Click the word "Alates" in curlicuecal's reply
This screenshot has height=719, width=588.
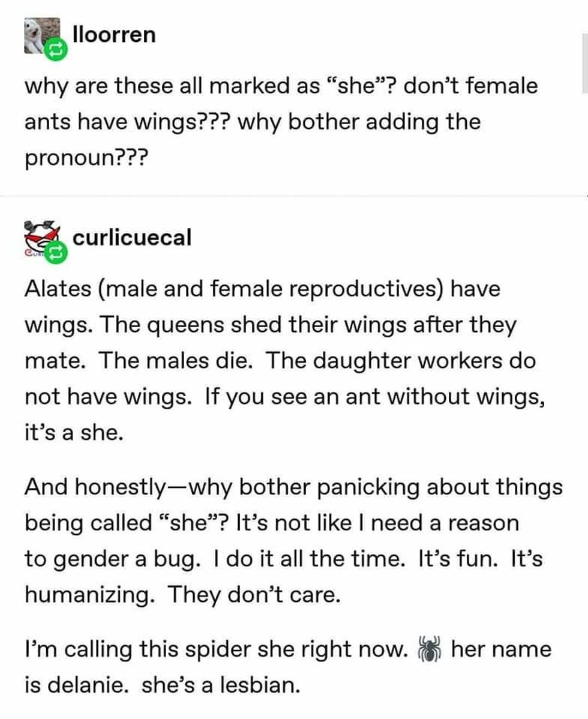59,289
